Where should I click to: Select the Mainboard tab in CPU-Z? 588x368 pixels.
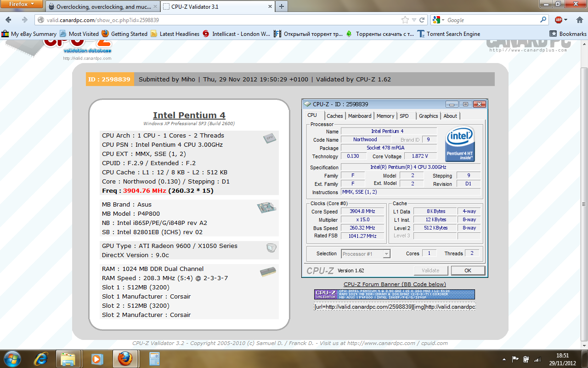tap(360, 116)
